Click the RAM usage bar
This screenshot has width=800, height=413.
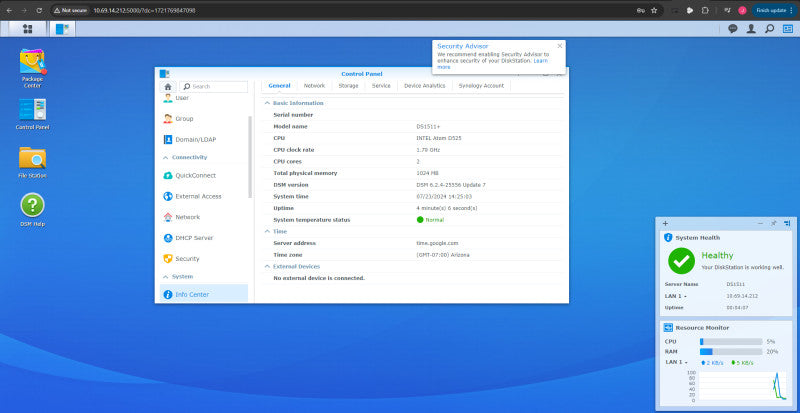731,352
